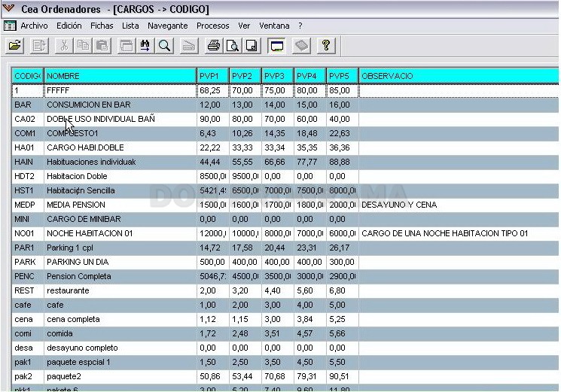Screen dimensions: 561x392
Task: Select the CONSUMICION EN BAR row
Action: (x=285, y=105)
